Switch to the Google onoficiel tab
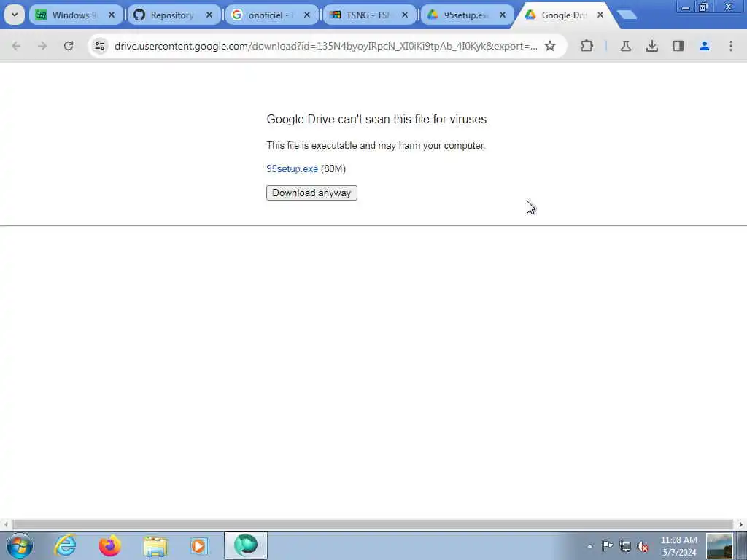This screenshot has width=747, height=560. [x=271, y=15]
